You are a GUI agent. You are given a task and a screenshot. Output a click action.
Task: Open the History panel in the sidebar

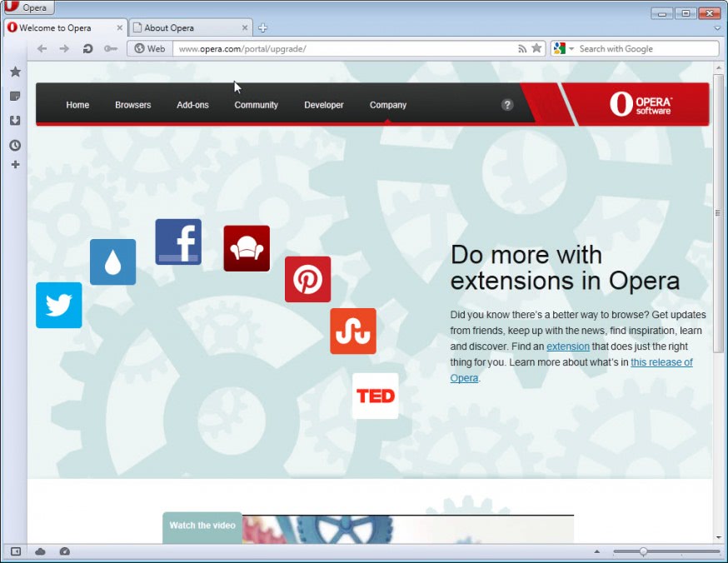[14, 145]
